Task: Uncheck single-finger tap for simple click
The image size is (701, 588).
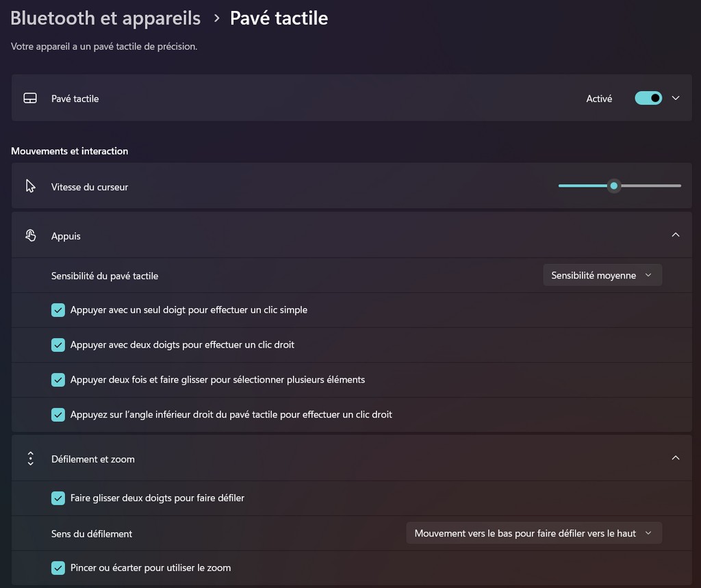Action: [58, 310]
